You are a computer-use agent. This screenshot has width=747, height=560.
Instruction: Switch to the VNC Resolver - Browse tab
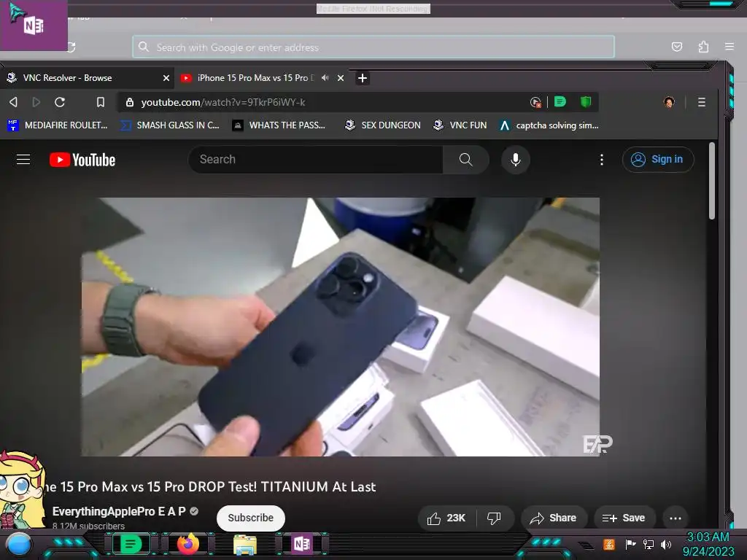[86, 77]
